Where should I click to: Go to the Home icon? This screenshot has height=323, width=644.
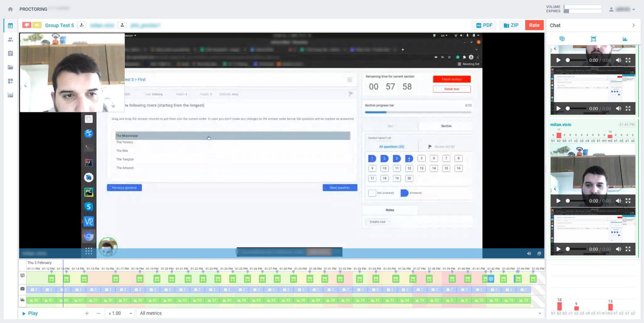[x=10, y=9]
